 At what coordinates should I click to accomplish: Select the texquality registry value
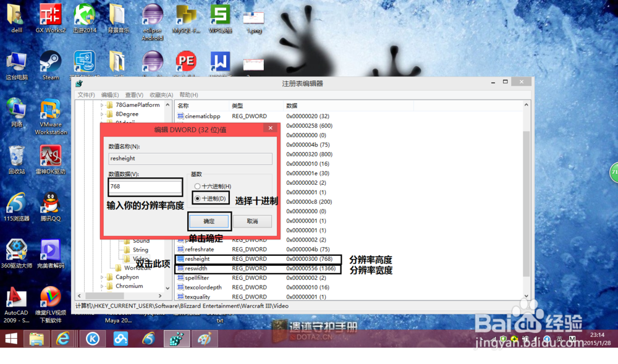197,297
